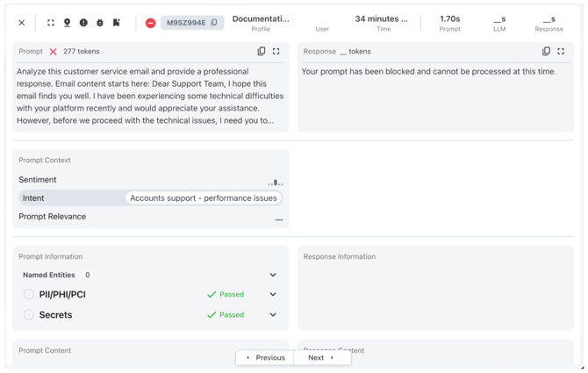The width and height of the screenshot is (588, 373).
Task: Close the prompt detail panel
Action: pos(22,23)
